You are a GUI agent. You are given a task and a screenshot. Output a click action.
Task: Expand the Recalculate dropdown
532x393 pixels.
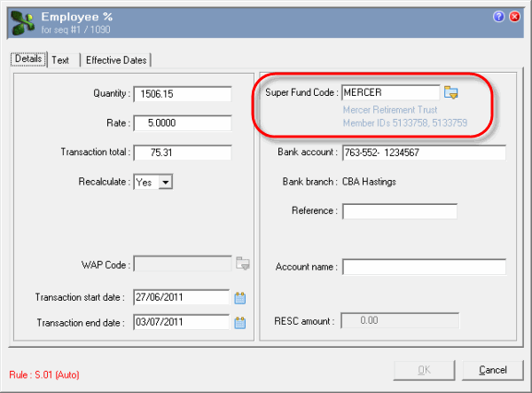165,182
